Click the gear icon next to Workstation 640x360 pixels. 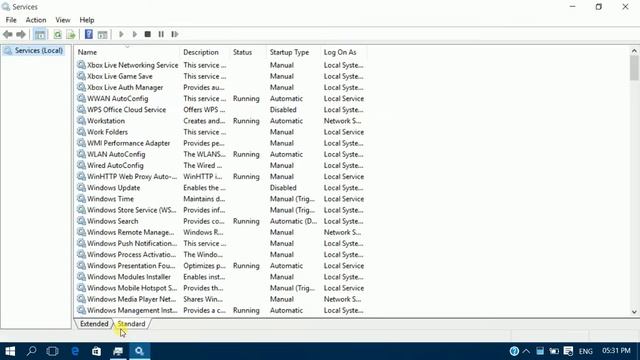point(81,121)
